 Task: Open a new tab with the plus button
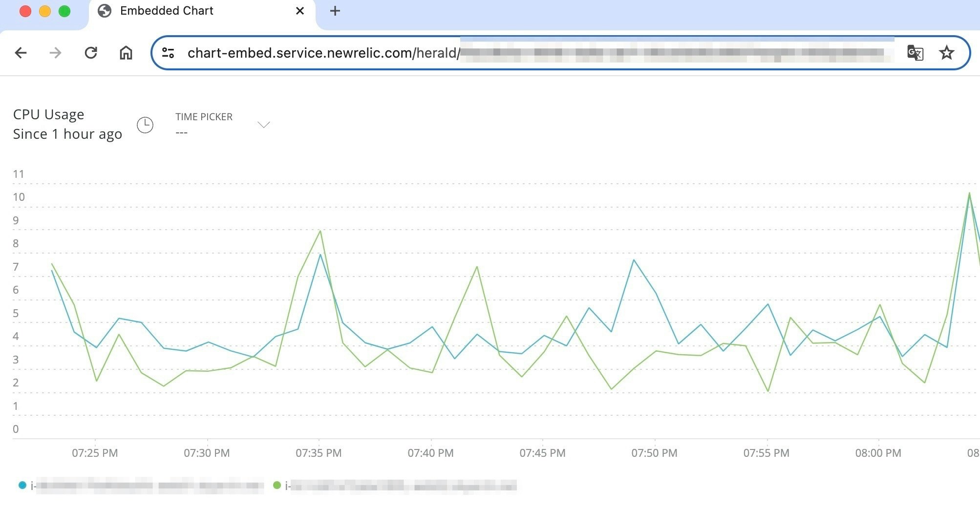(x=335, y=11)
